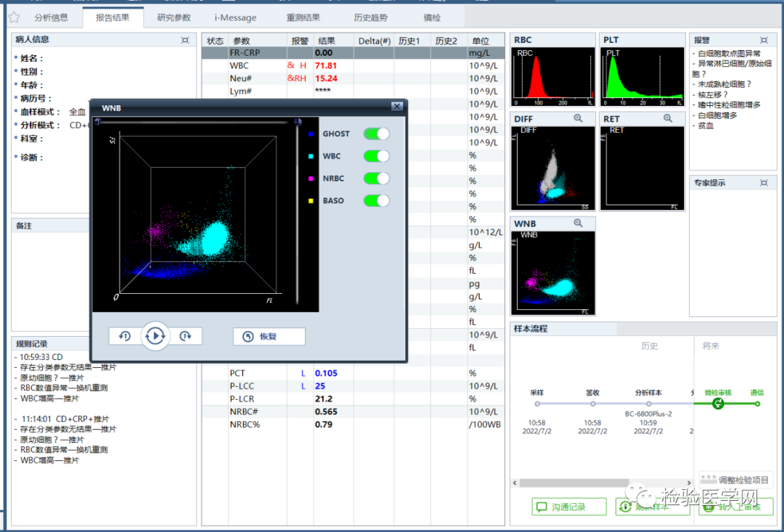Click the NRBC# value 0.565
Screen dimensions: 784x532
(x=326, y=412)
